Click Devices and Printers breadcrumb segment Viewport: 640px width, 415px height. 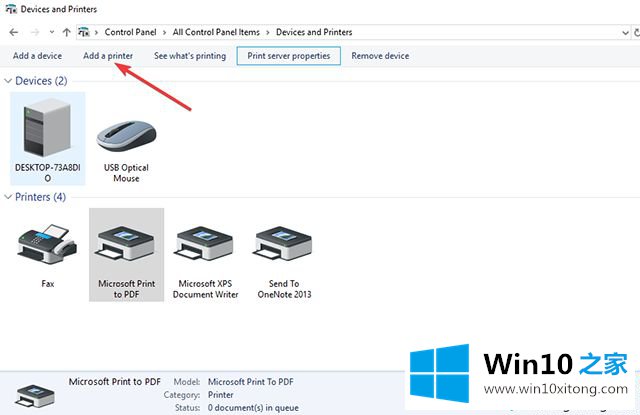pyautogui.click(x=314, y=32)
